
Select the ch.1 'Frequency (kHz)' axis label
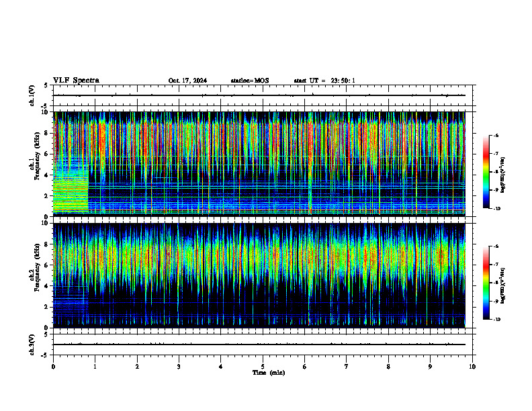[37, 156]
